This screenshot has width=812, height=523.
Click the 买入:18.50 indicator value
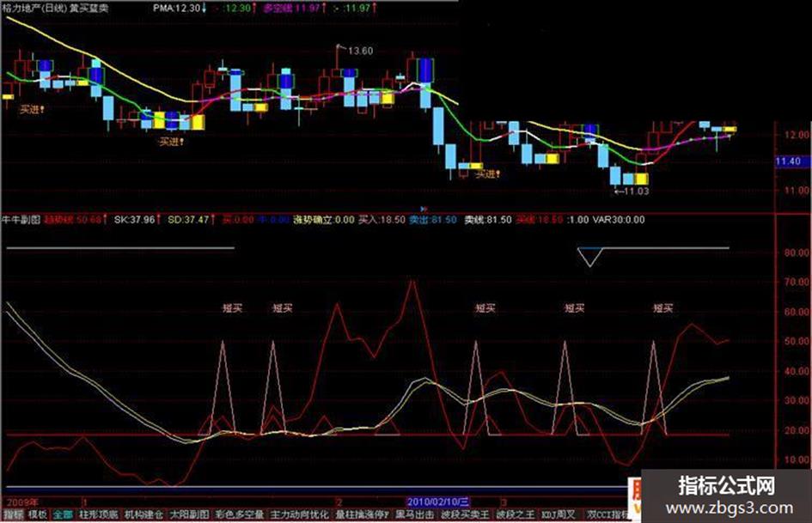(x=382, y=220)
